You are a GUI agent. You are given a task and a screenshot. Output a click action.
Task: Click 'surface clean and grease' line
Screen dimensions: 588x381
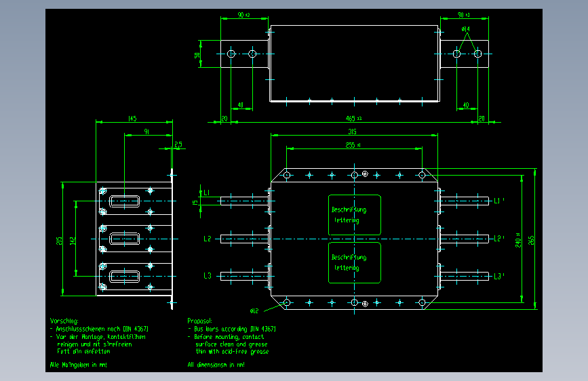[231, 344]
